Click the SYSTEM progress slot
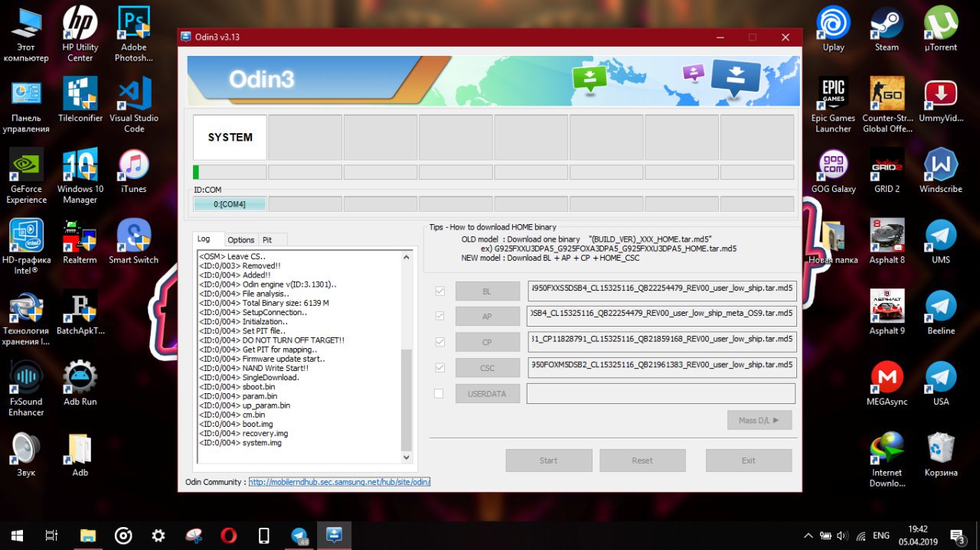The height and width of the screenshot is (550, 980). tap(230, 138)
